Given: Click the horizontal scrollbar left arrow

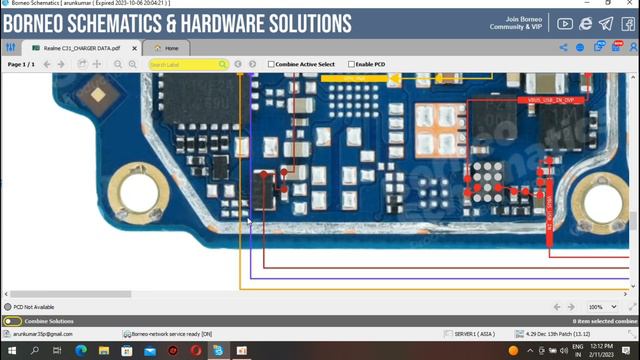Looking at the screenshot, I should tap(6, 294).
